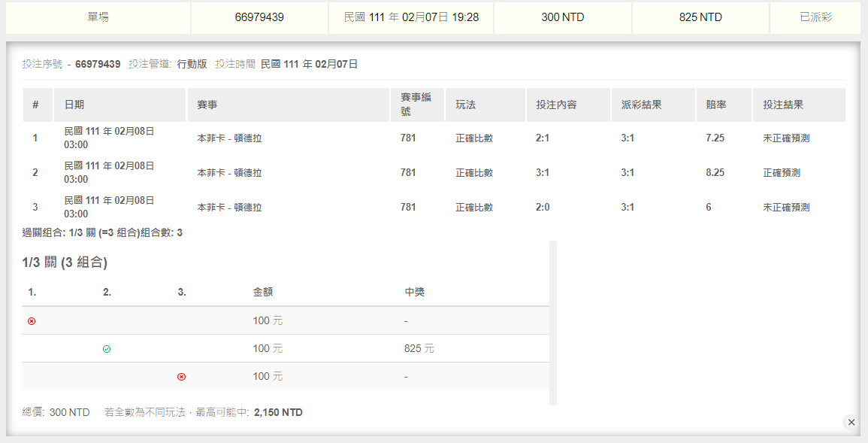Click '未正確預測' result in row 3
The image size is (868, 443).
(786, 208)
